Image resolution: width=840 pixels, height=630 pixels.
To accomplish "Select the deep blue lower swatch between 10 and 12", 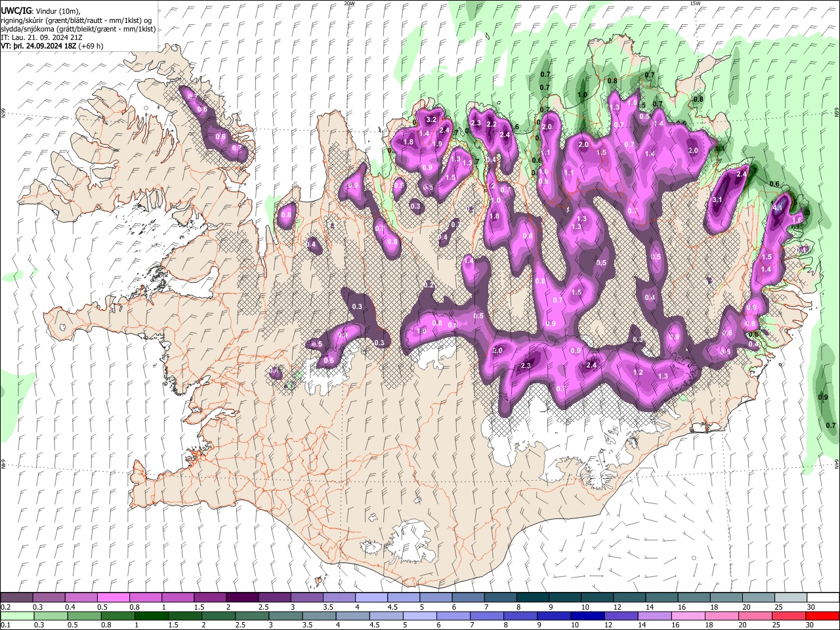I will click(x=586, y=616).
